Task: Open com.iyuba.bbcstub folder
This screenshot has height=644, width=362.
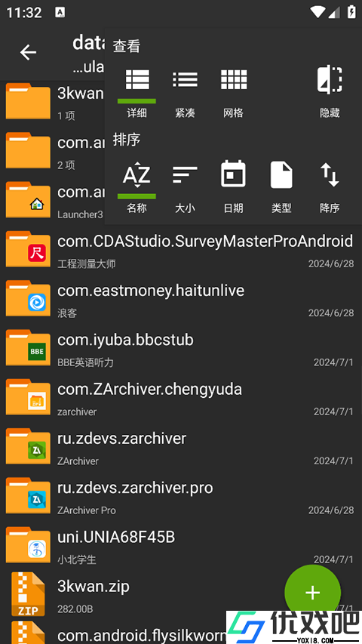Action: click(181, 349)
